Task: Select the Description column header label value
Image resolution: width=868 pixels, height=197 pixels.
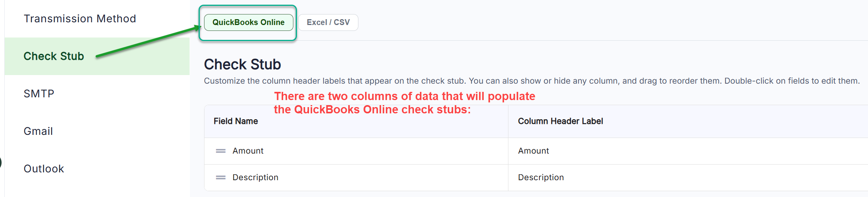Action: click(x=541, y=177)
